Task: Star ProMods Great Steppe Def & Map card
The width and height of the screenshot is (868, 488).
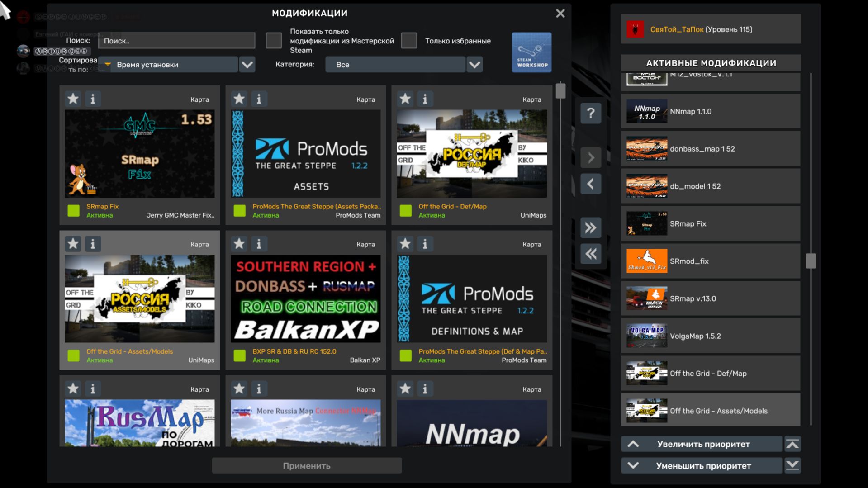Action: click(x=405, y=244)
